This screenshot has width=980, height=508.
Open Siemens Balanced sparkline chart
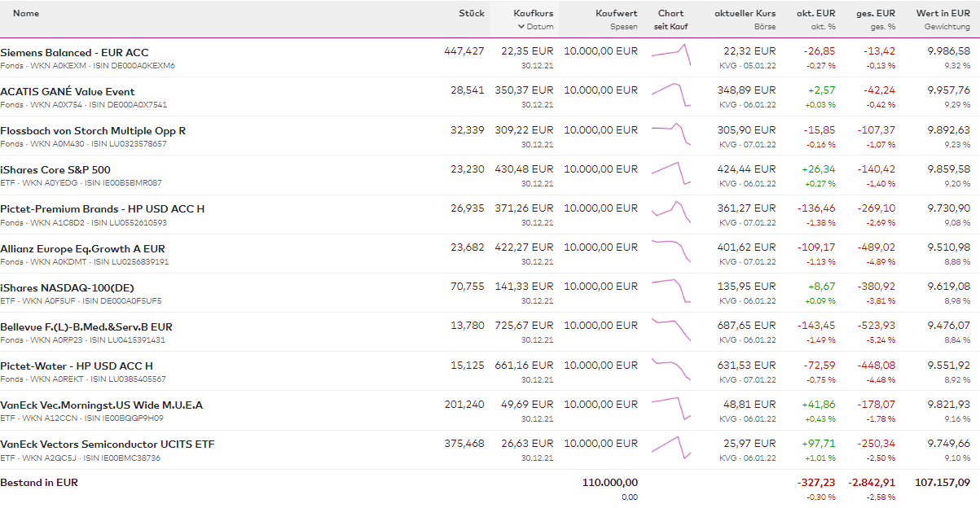[x=670, y=55]
